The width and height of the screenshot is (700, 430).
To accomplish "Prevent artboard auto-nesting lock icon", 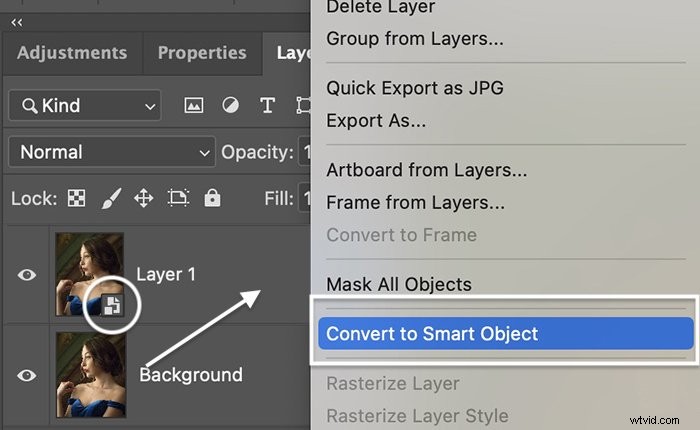I will (x=178, y=198).
